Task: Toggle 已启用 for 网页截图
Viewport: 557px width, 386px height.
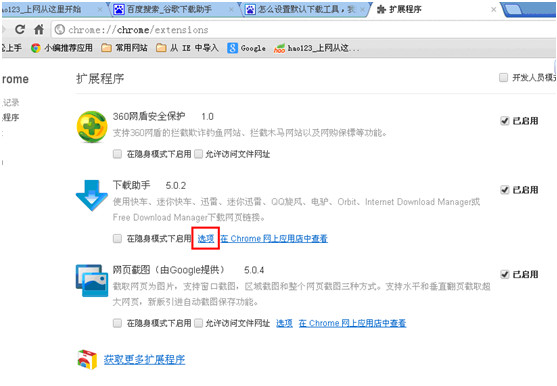Action: pos(505,274)
